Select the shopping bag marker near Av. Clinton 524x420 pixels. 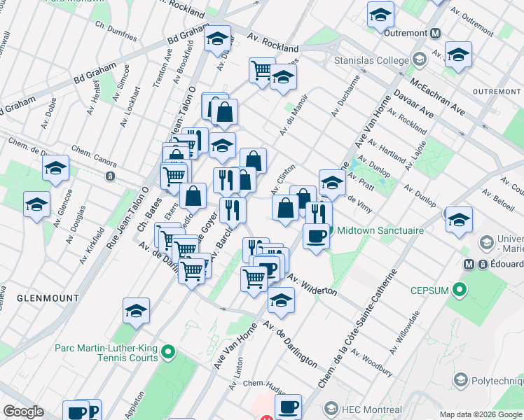(285, 210)
